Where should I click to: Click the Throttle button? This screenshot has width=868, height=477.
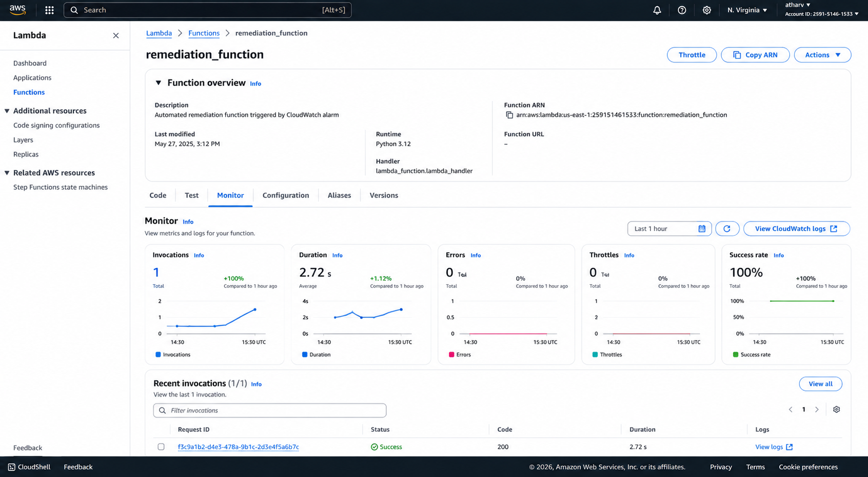click(x=692, y=55)
